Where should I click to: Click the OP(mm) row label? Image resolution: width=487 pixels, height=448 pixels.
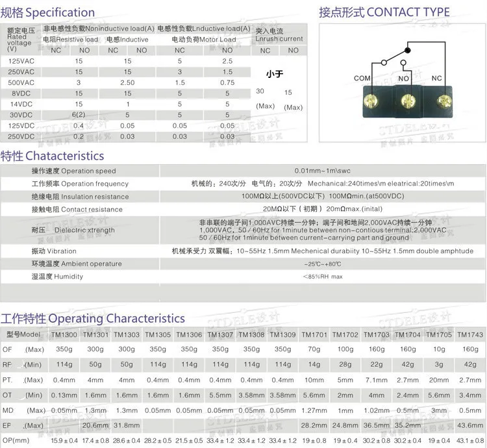[x=16, y=440]
